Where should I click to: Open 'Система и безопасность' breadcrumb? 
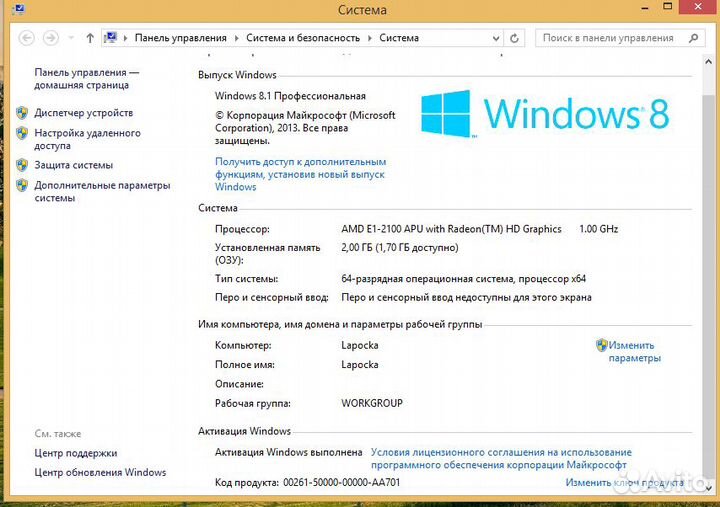point(303,38)
